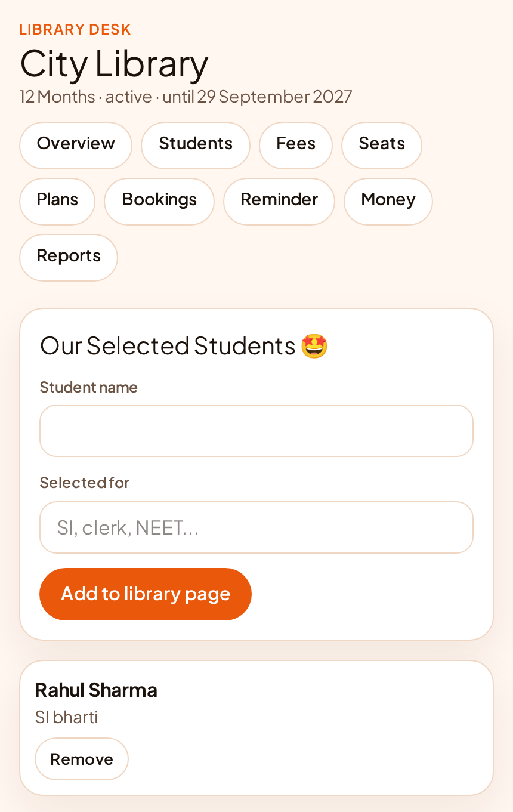Show the Reports tab
The height and width of the screenshot is (812, 513).
tap(69, 258)
